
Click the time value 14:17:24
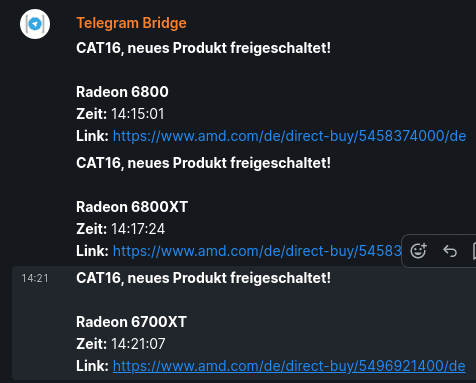(138, 229)
